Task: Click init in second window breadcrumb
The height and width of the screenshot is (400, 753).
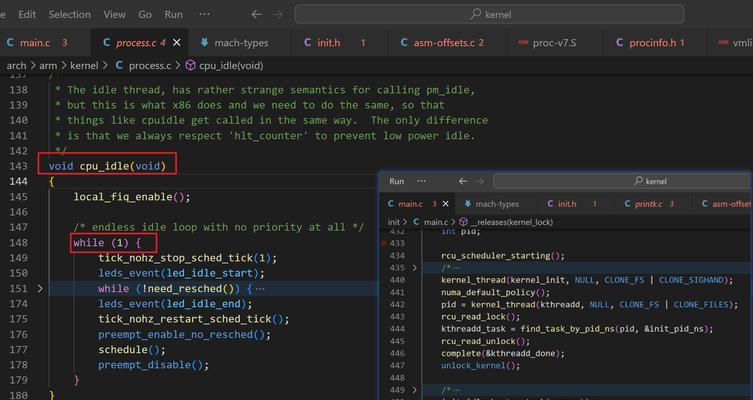Action: [x=393, y=222]
